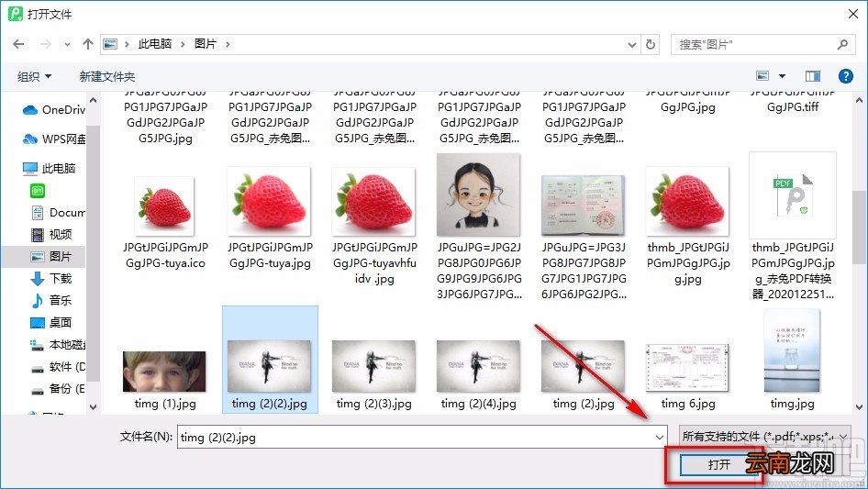The image size is (868, 489).
Task: Select the tuyavhfuidv .jpg strawberry image
Action: tap(374, 202)
